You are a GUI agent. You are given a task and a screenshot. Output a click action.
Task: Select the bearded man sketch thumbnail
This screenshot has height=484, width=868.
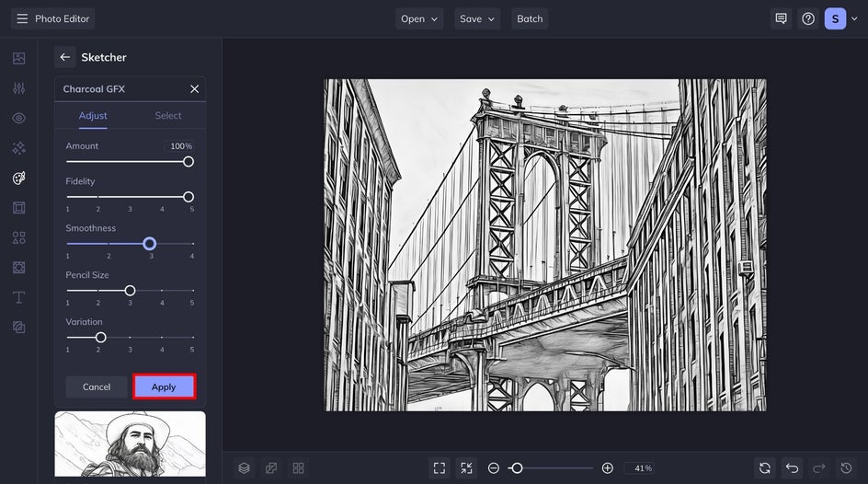130,444
